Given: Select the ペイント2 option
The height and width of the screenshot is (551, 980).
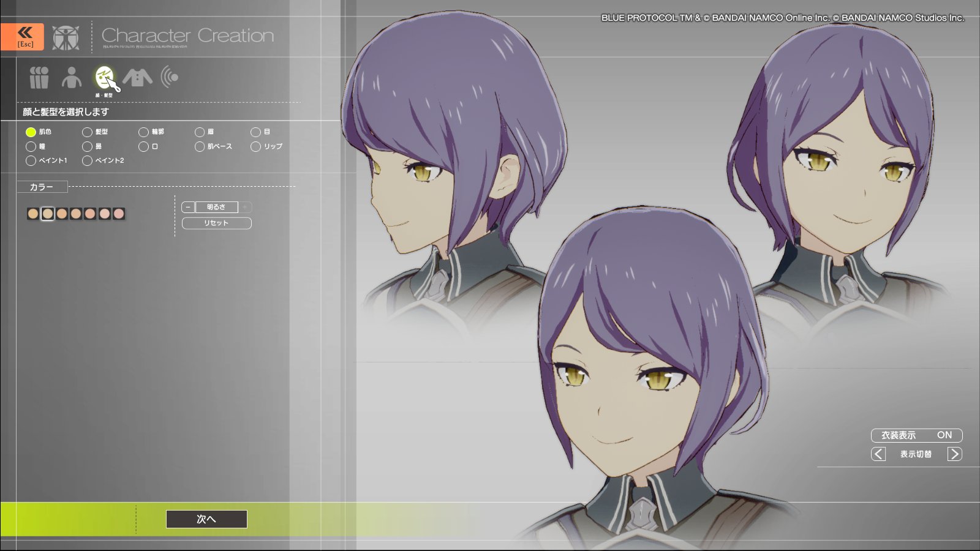Looking at the screenshot, I should pyautogui.click(x=103, y=160).
